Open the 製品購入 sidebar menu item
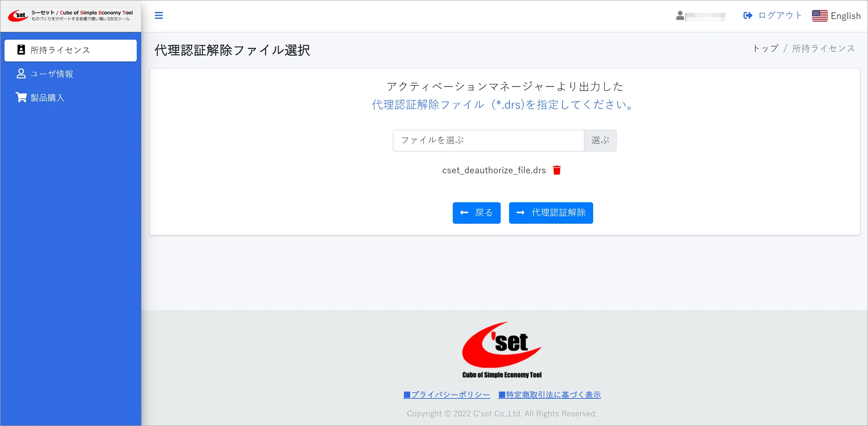Screen dimensions: 868x426 (47, 98)
